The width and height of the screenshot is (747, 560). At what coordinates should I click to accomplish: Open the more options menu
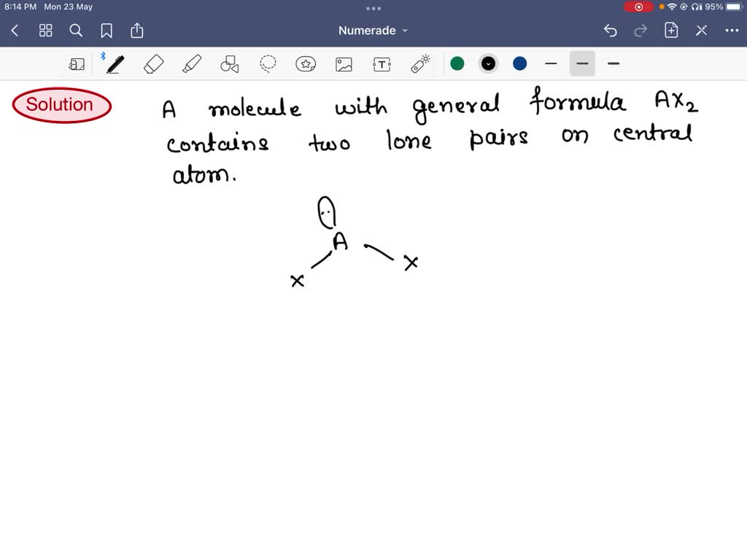click(x=732, y=31)
